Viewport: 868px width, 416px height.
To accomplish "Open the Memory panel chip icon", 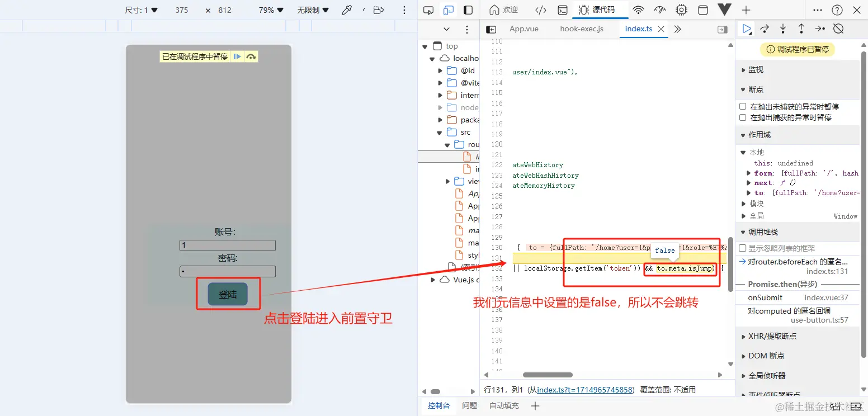I will click(x=681, y=10).
